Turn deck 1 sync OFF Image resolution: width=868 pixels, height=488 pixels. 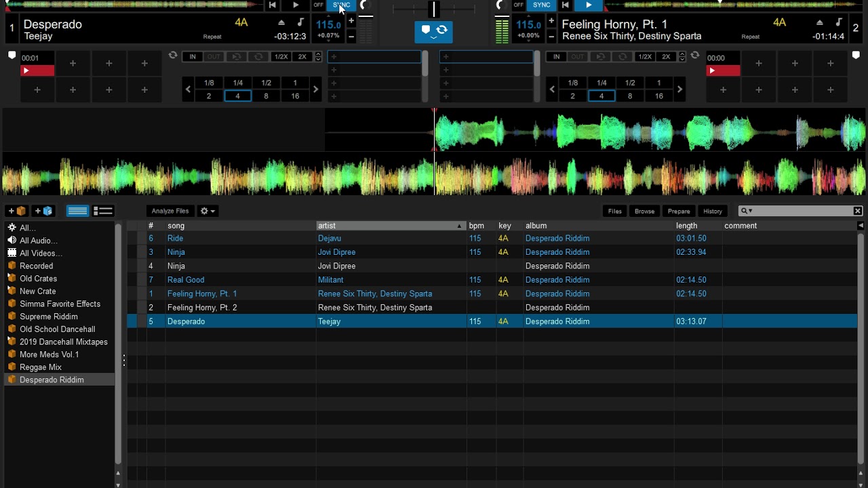tap(318, 5)
